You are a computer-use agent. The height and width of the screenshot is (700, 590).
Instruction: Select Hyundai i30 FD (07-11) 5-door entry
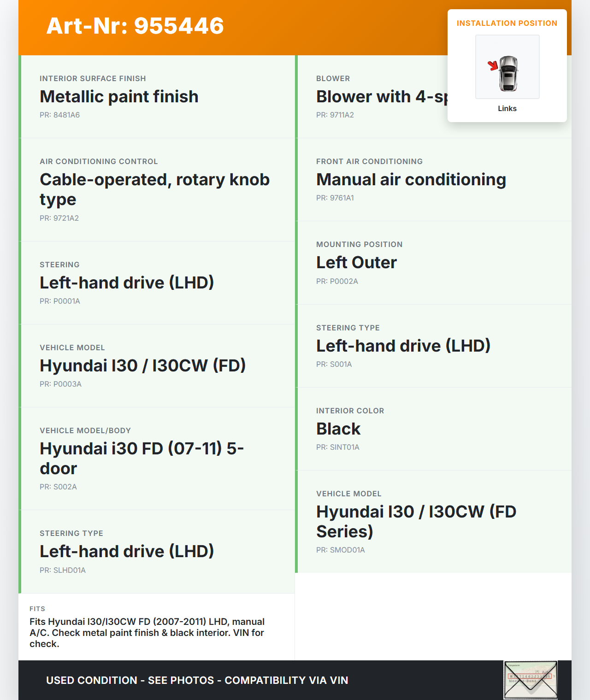click(142, 458)
